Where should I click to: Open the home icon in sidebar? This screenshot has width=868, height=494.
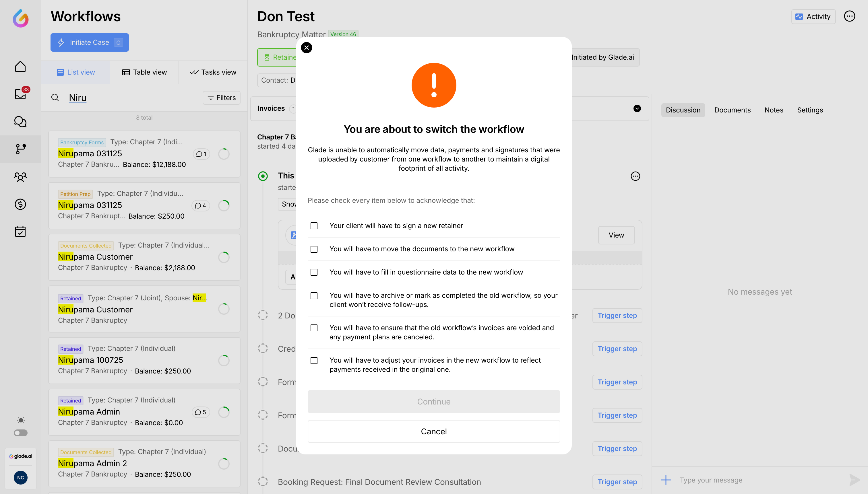point(20,67)
